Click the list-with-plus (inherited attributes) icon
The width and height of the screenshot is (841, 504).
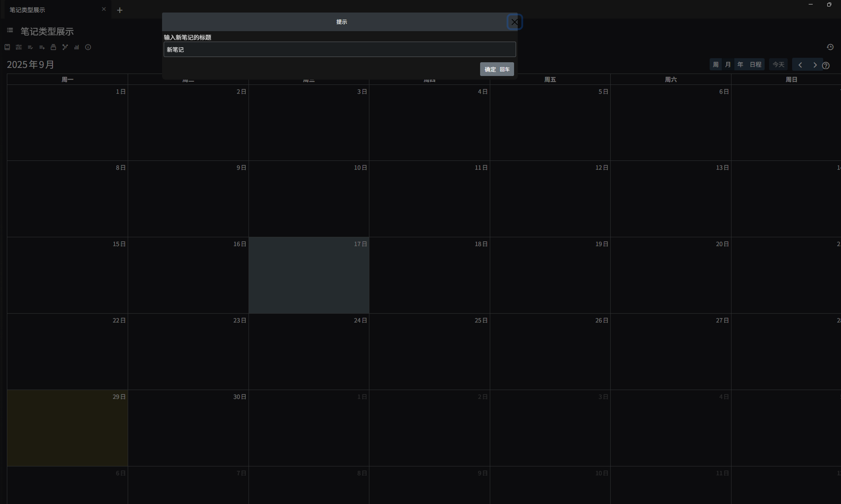click(42, 47)
